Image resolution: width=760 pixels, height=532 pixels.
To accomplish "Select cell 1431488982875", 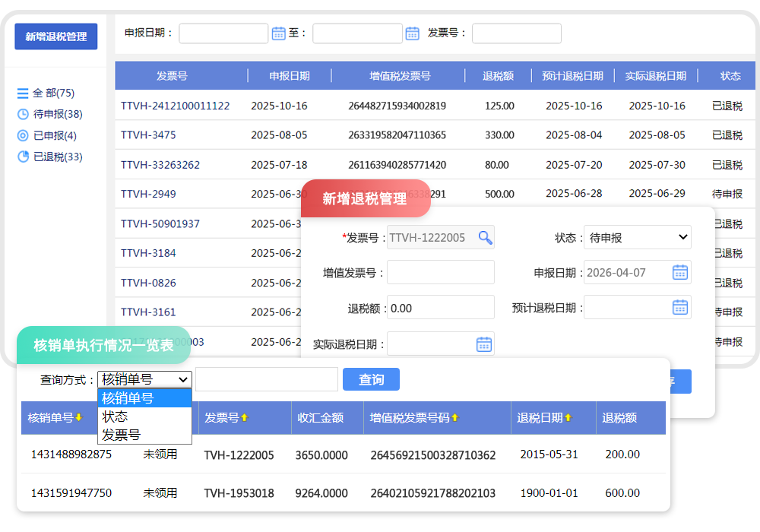I will [x=71, y=454].
